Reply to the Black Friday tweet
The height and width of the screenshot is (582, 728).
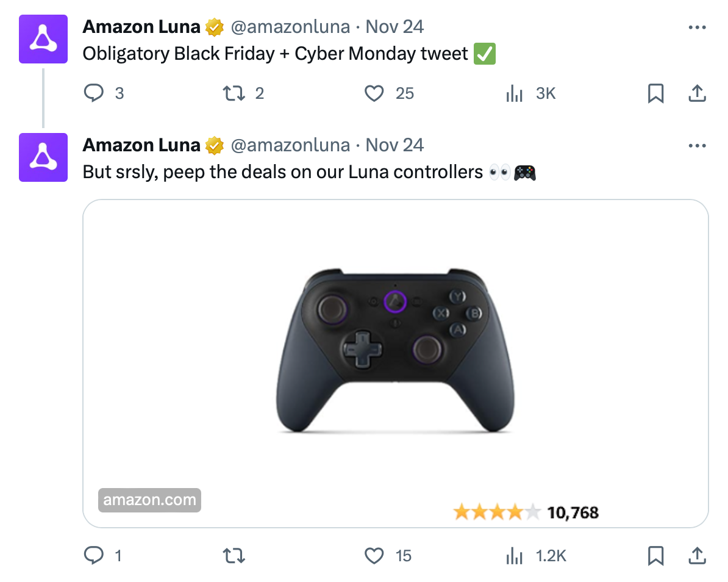coord(93,93)
